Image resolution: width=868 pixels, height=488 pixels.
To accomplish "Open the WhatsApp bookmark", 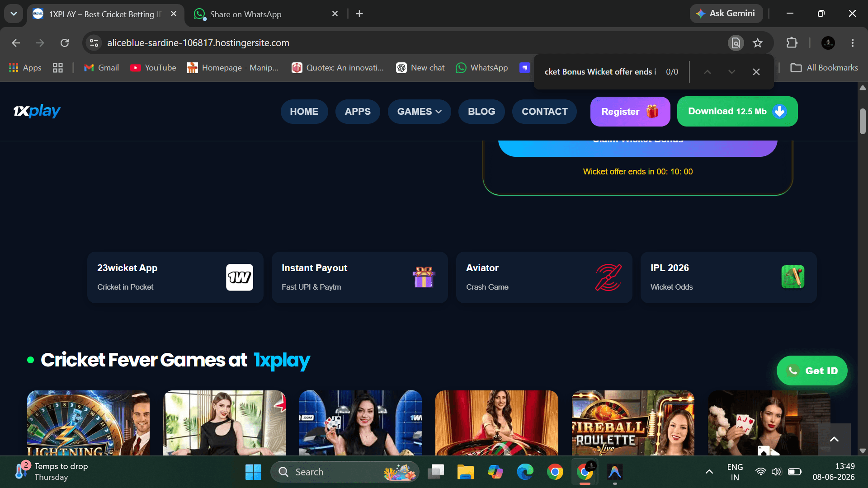I will [x=482, y=68].
